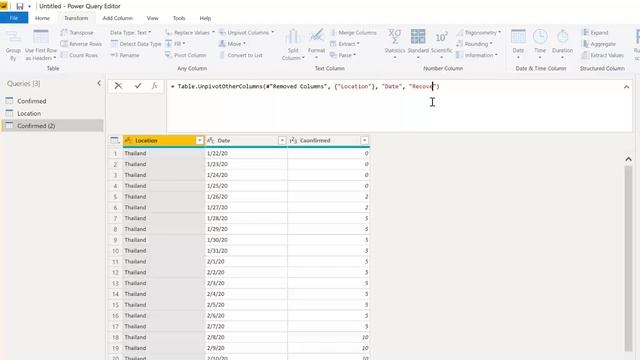The image size is (640, 360).
Task: Open the Parse dropdown
Action: [343, 55]
